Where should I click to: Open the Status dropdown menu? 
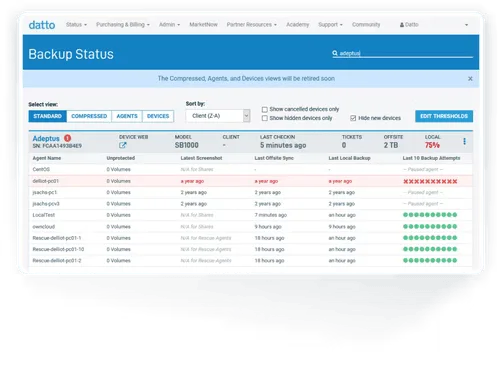[x=76, y=25]
